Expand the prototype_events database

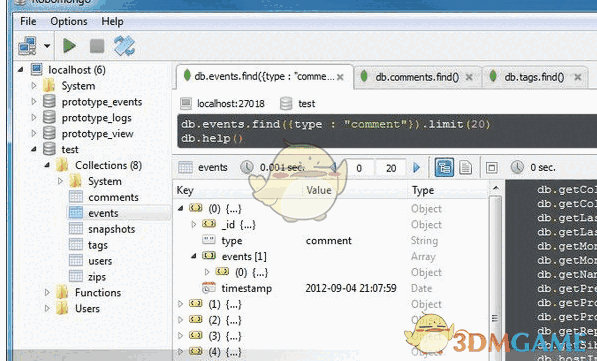click(x=34, y=102)
